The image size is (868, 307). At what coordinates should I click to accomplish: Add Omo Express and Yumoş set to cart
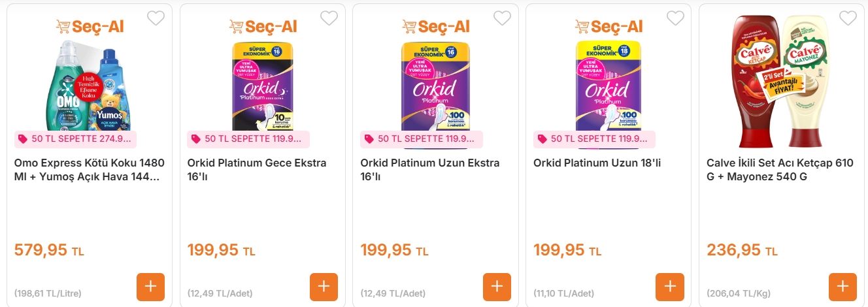[x=150, y=287]
